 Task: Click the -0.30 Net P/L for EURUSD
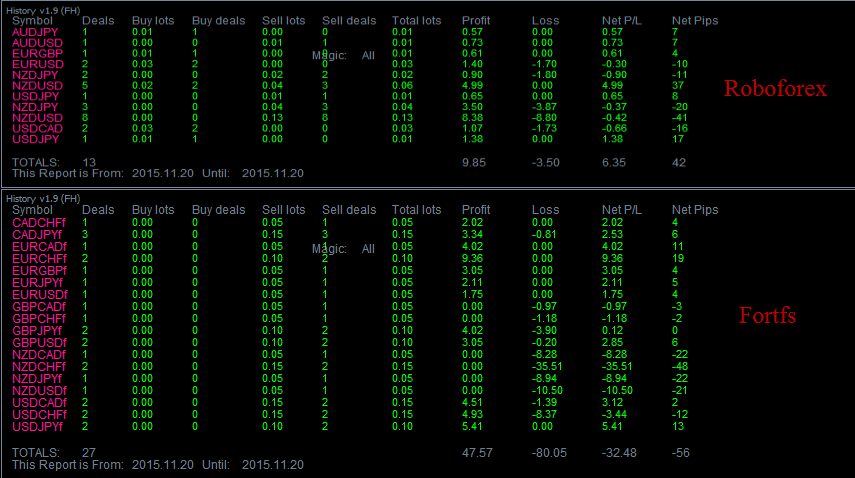[615, 64]
